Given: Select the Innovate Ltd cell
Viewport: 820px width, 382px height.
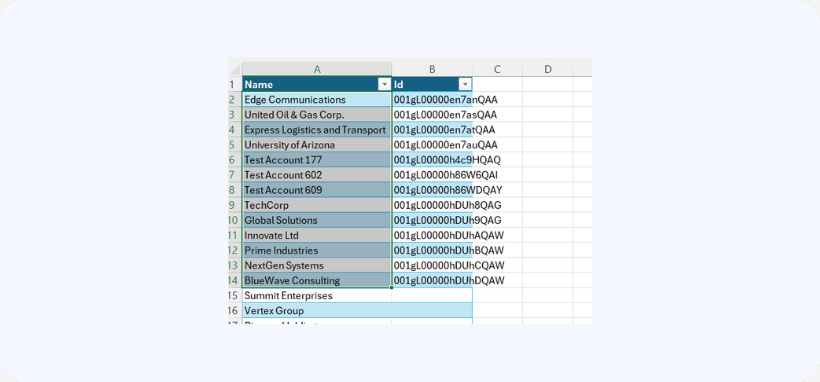Looking at the screenshot, I should (317, 235).
